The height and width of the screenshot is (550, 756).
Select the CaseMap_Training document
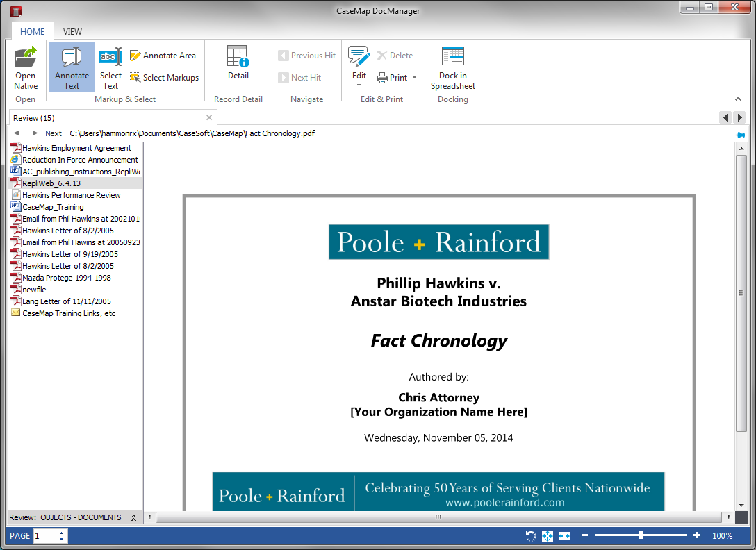click(53, 207)
